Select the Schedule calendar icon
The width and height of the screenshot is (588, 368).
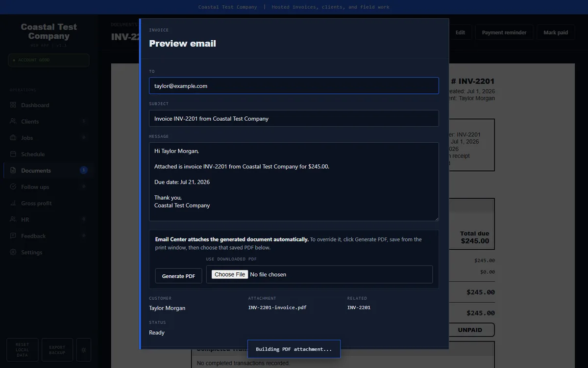click(x=13, y=154)
